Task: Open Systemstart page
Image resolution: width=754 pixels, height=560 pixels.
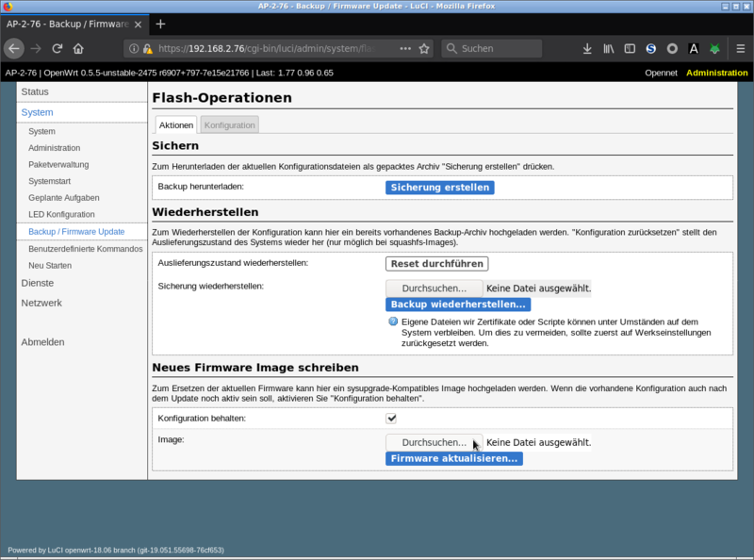Action: tap(50, 181)
